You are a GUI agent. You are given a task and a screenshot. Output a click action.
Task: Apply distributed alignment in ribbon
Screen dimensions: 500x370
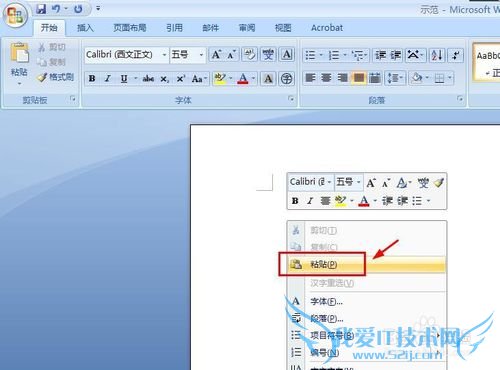click(374, 78)
